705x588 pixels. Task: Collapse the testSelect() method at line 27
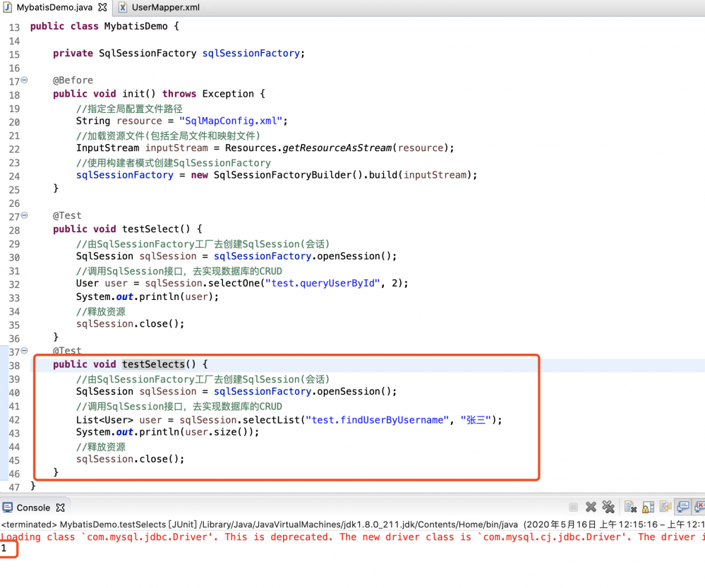[24, 215]
